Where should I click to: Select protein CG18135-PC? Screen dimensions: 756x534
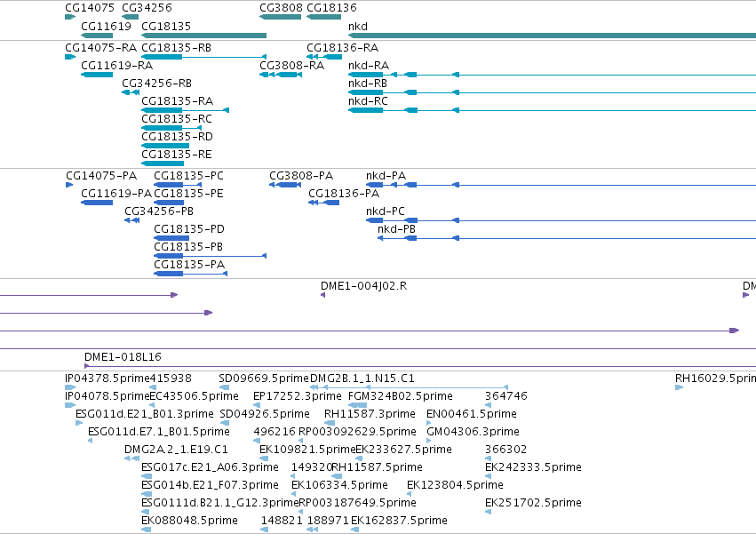pos(188,176)
